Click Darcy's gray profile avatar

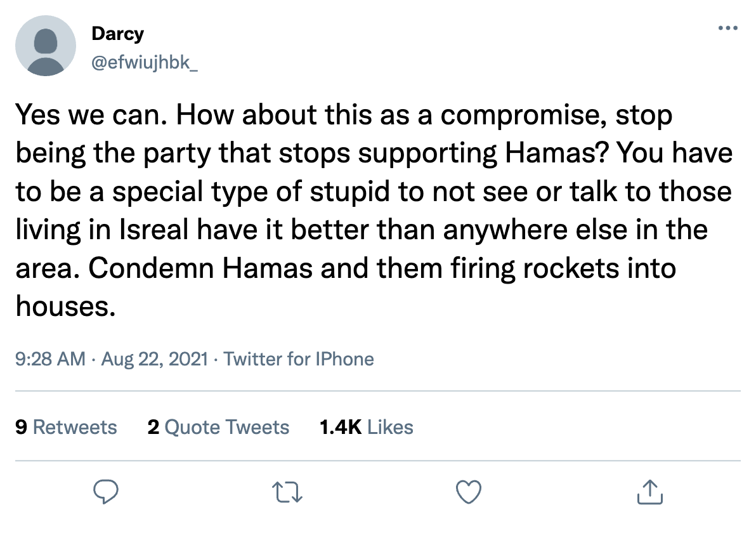(45, 46)
